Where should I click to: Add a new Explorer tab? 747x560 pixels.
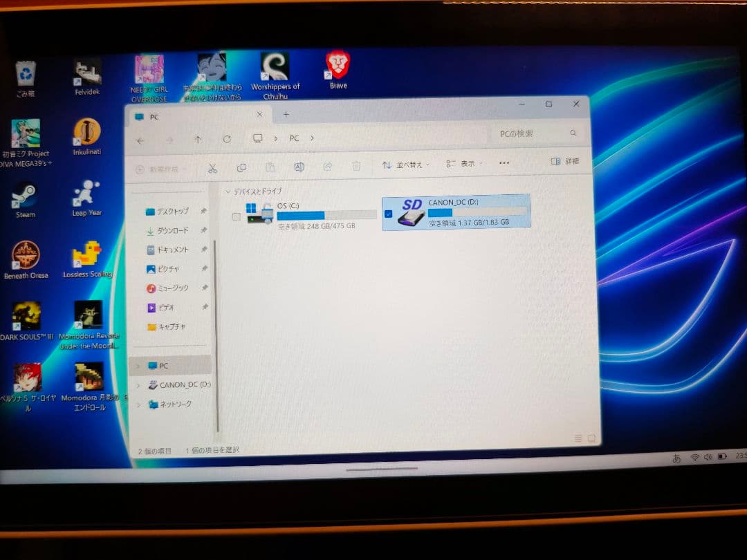tap(286, 114)
